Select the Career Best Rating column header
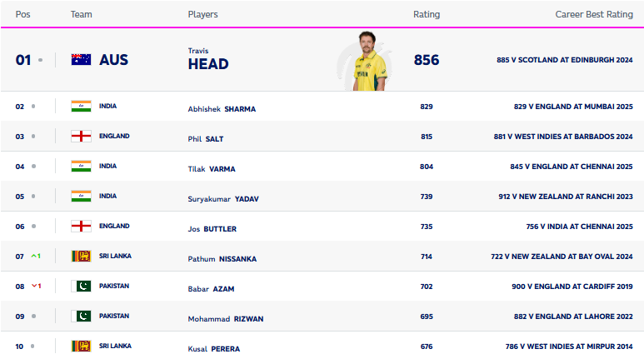Screen dimensions: 644x359 594,14
